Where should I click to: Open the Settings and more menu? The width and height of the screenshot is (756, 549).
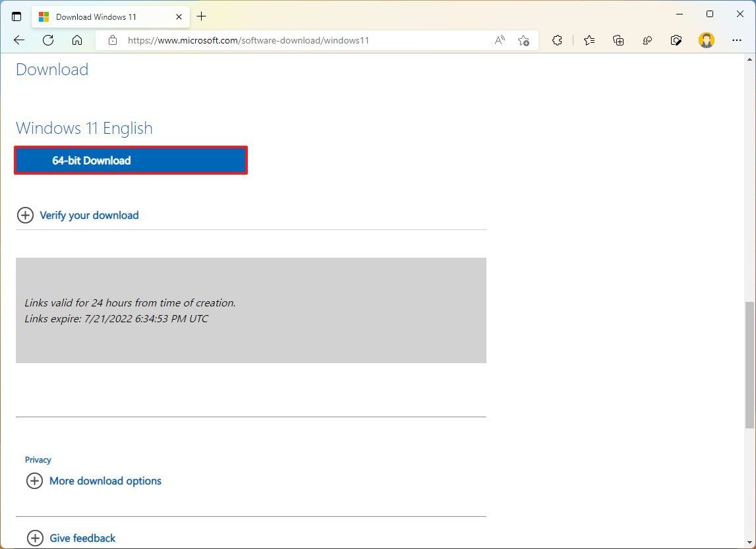point(737,40)
